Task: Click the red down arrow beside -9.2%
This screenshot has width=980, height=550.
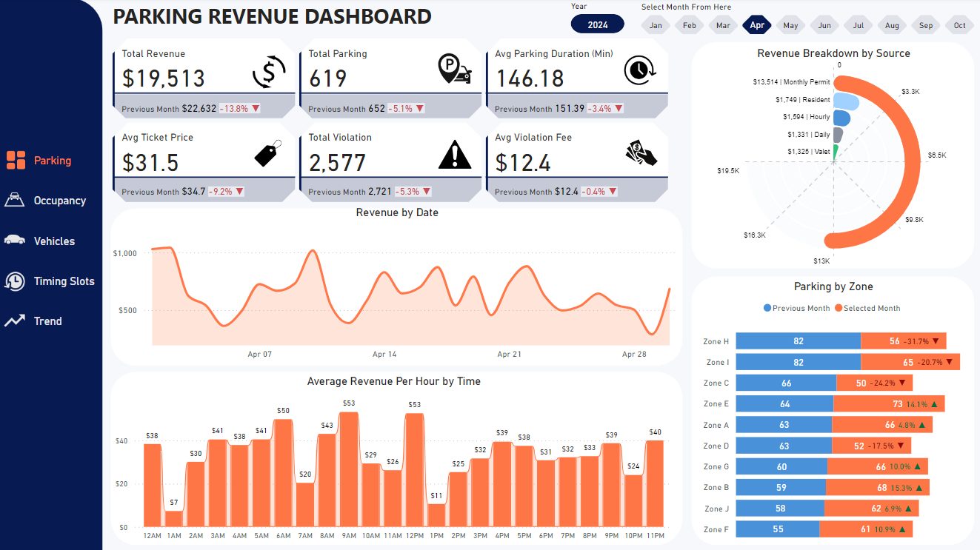Action: pos(239,192)
